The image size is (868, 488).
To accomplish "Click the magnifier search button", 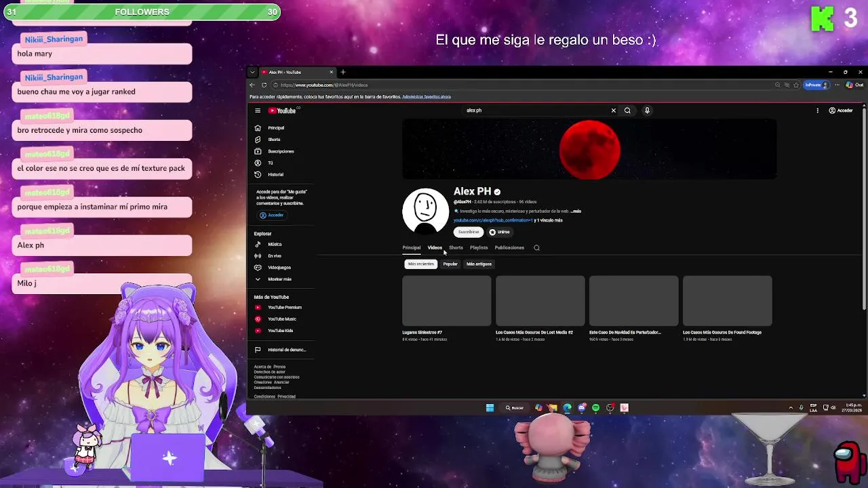I will pyautogui.click(x=627, y=110).
